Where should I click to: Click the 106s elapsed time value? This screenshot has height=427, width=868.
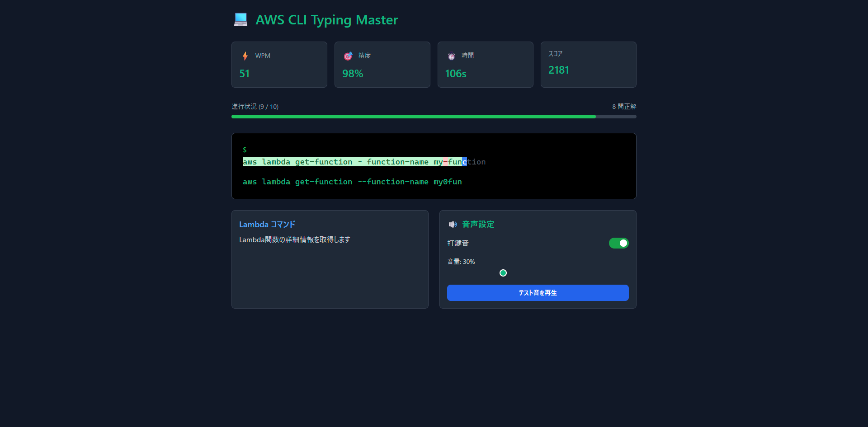[x=456, y=74]
